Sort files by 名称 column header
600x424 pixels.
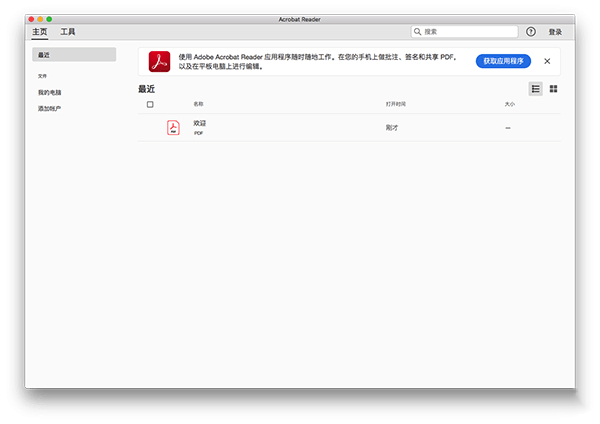(x=198, y=104)
